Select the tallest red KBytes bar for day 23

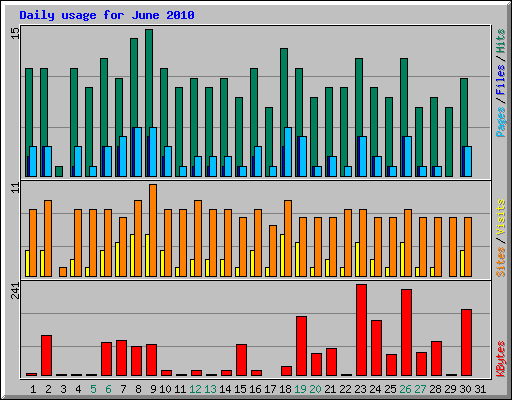pos(361,330)
